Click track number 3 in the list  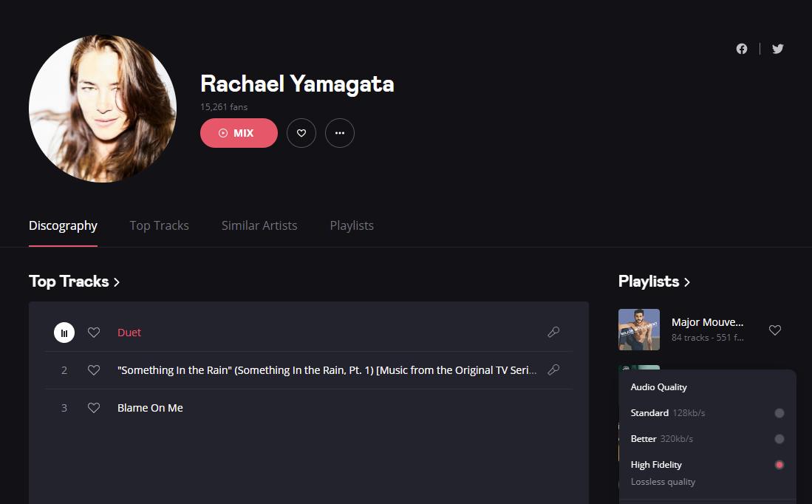point(64,408)
